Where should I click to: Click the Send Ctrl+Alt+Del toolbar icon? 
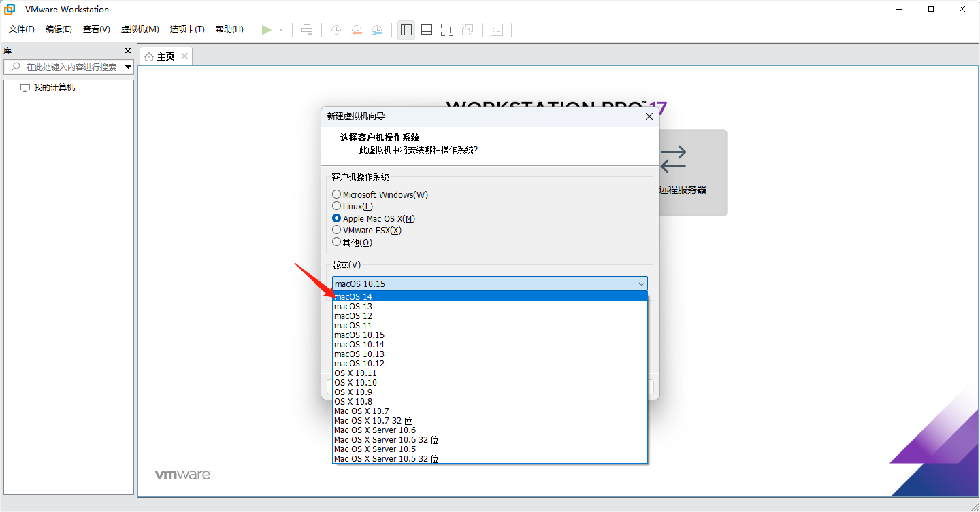click(x=308, y=30)
